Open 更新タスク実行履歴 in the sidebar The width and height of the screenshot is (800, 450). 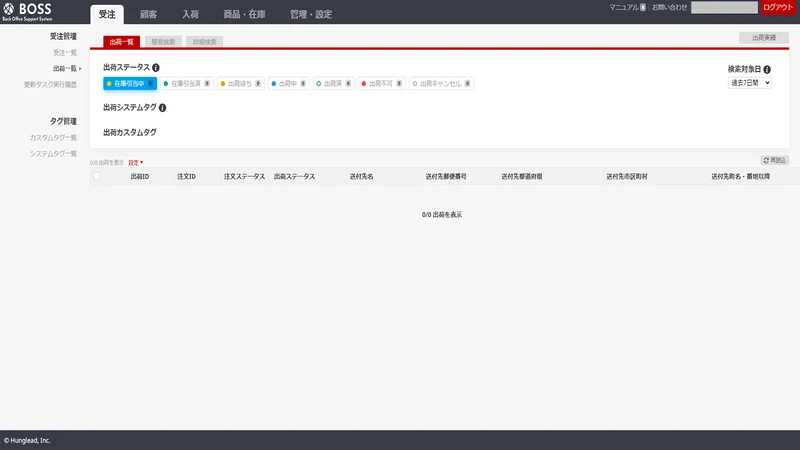(50, 85)
